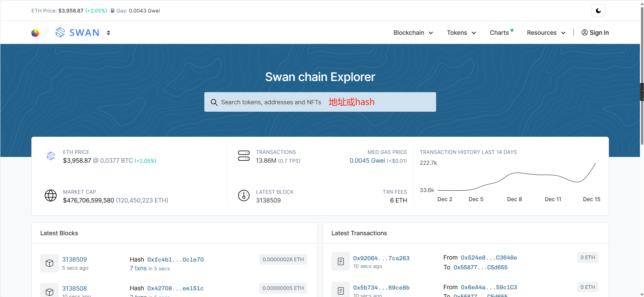Open transaction 0x92064...7ca263
The height and width of the screenshot is (297, 644).
click(381, 258)
